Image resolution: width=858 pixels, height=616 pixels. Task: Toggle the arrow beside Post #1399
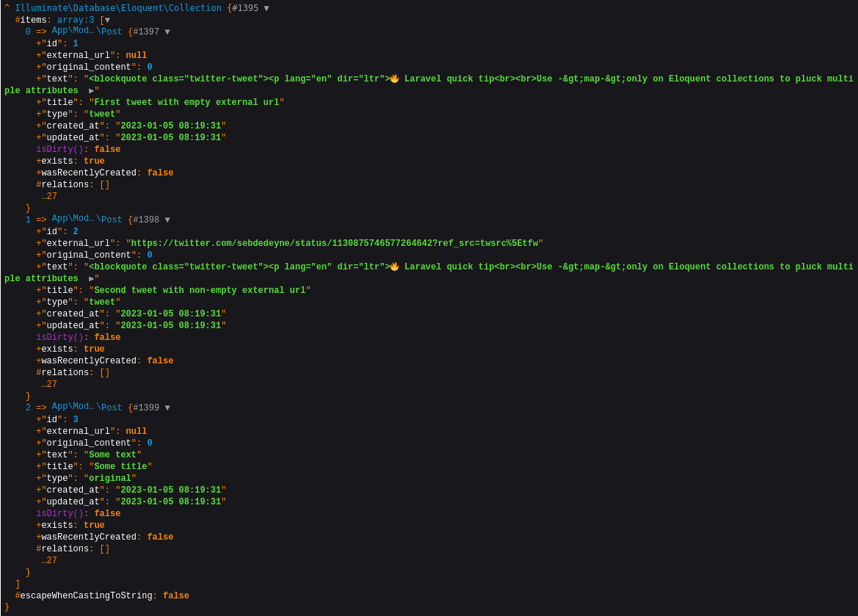coord(167,408)
